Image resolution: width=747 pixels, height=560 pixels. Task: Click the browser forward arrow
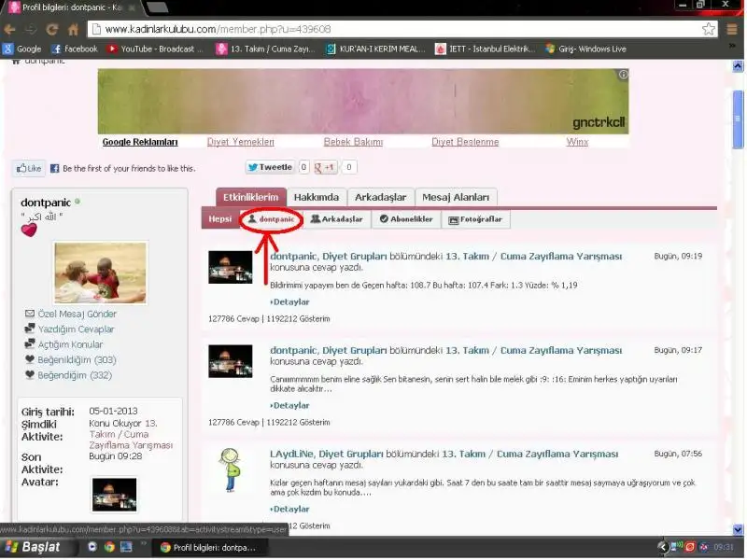click(31, 30)
